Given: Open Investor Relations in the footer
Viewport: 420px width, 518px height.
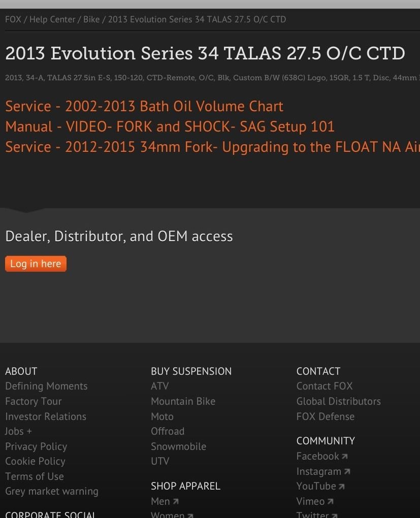Looking at the screenshot, I should [46, 416].
